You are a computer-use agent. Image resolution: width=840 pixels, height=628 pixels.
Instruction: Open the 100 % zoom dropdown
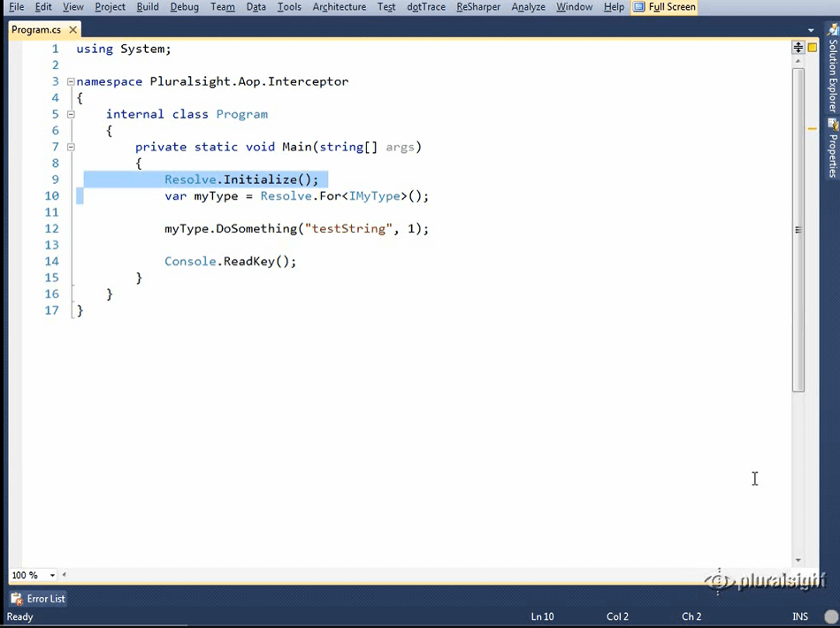(x=52, y=575)
